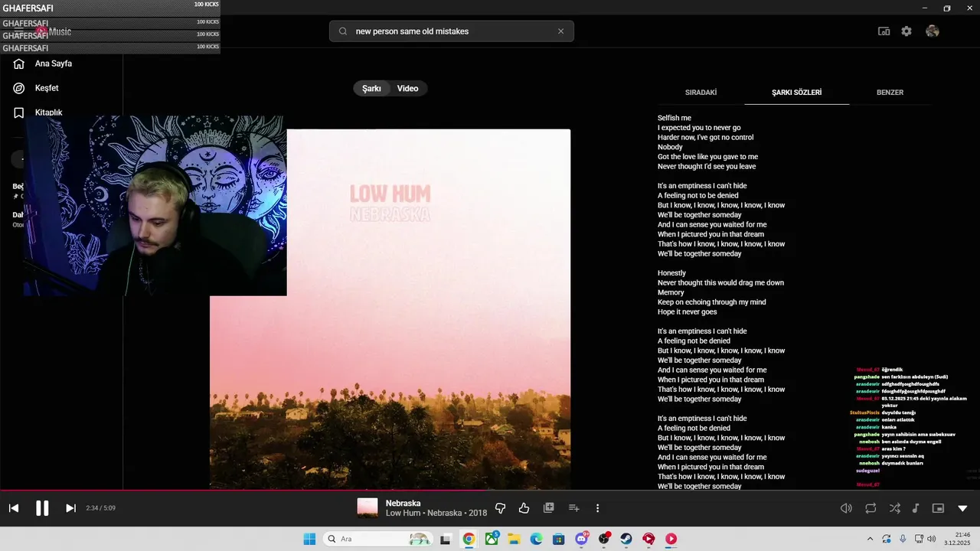Screen dimensions: 980x551
Task: Collapse the player page arrow
Action: pos(962,508)
